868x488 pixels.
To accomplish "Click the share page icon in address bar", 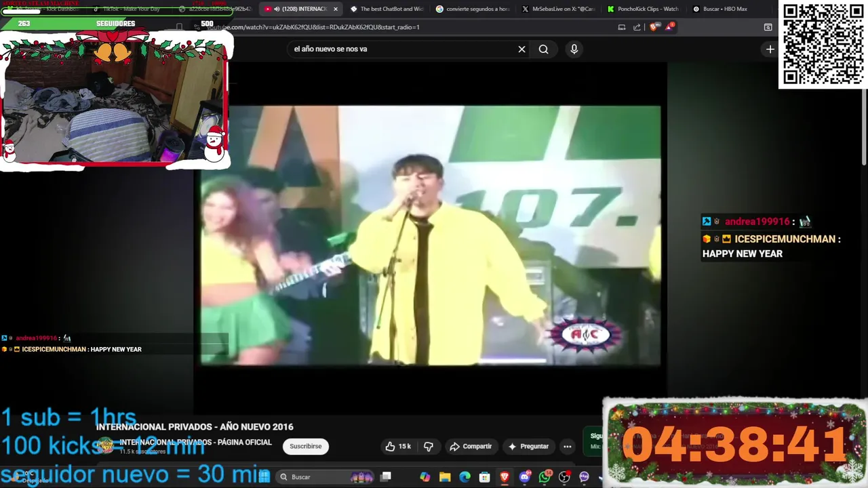I will point(637,27).
